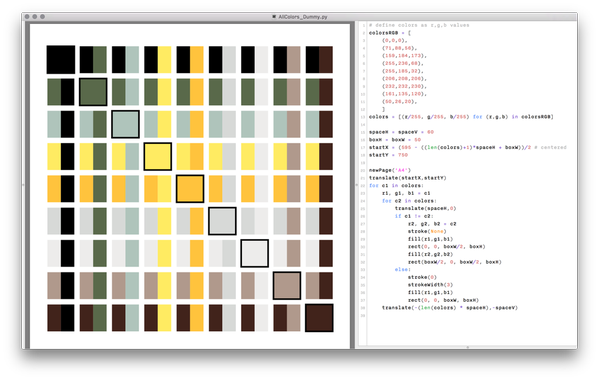599x380 pixels.
Task: Click the 'fill(r2,g2,b2)' line
Action: (x=430, y=254)
